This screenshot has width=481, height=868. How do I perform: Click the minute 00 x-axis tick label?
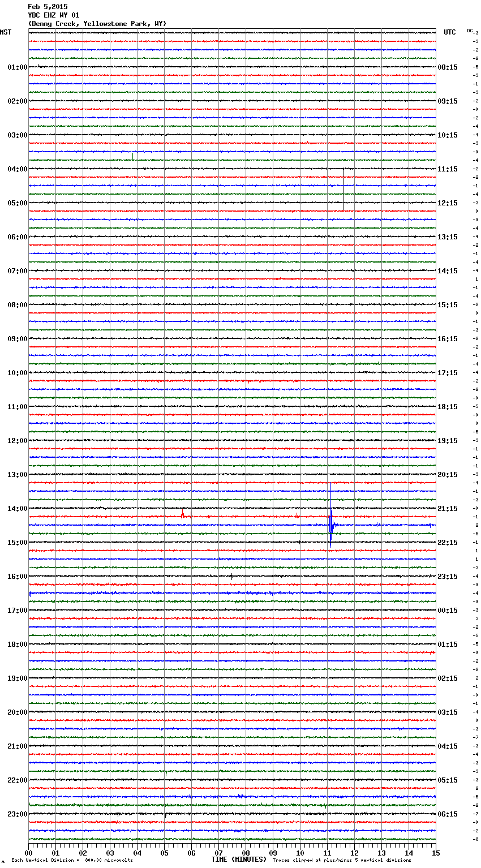(29, 853)
